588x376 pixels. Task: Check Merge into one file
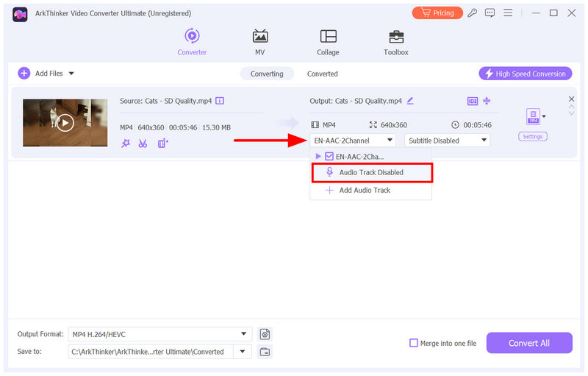click(414, 343)
